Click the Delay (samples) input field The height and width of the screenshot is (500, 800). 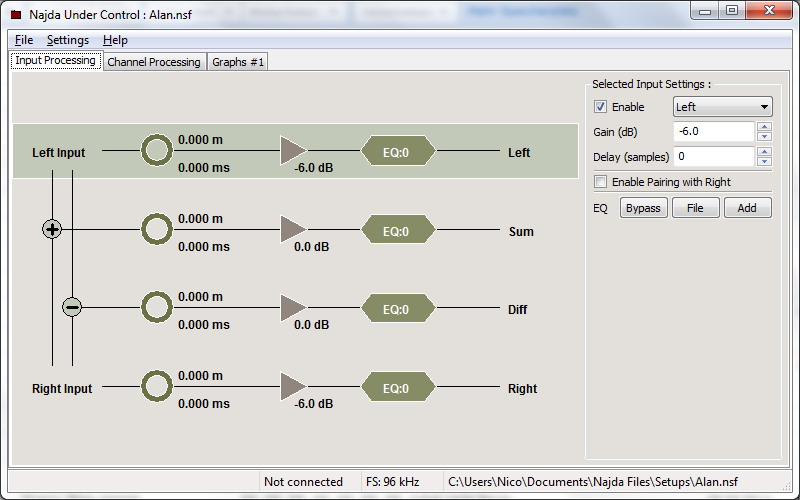click(714, 157)
